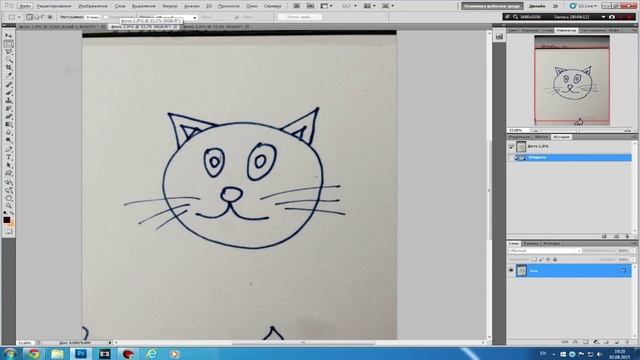Image resolution: width=640 pixels, height=360 pixels.
Task: Select the Eyedropper tool
Action: click(x=9, y=76)
